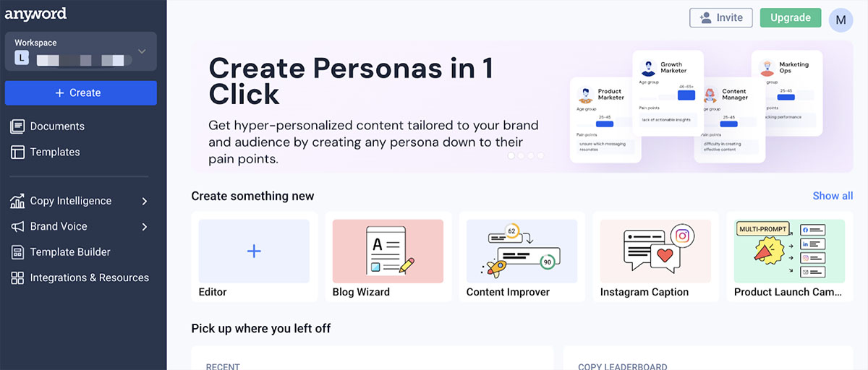Click the Template Builder icon
Image resolution: width=868 pixels, height=370 pixels.
click(18, 252)
